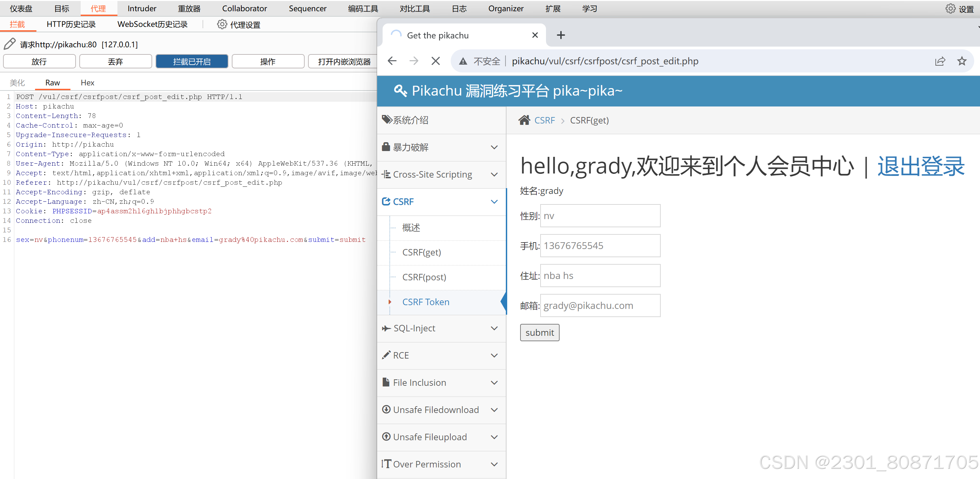Click into the 手机 phone number field
980x479 pixels.
pyautogui.click(x=600, y=246)
